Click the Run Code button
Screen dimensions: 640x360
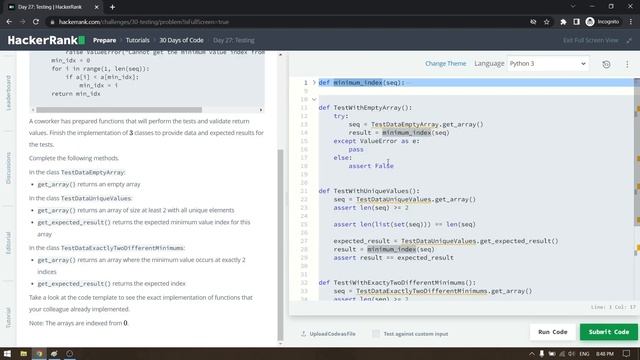point(553,332)
